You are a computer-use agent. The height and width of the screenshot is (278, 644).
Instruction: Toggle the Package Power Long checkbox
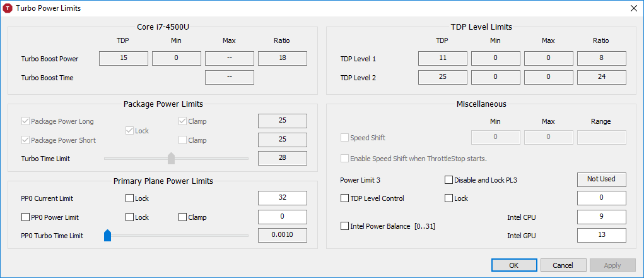[25, 121]
